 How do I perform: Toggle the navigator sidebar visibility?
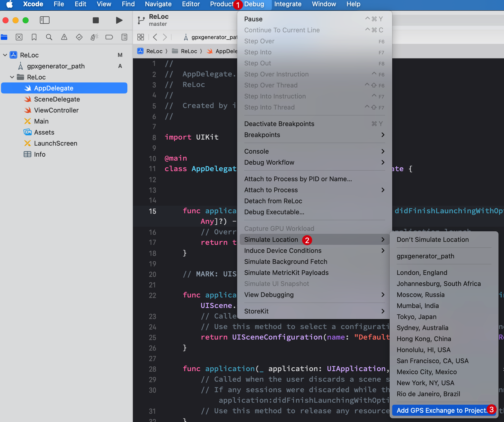(45, 20)
